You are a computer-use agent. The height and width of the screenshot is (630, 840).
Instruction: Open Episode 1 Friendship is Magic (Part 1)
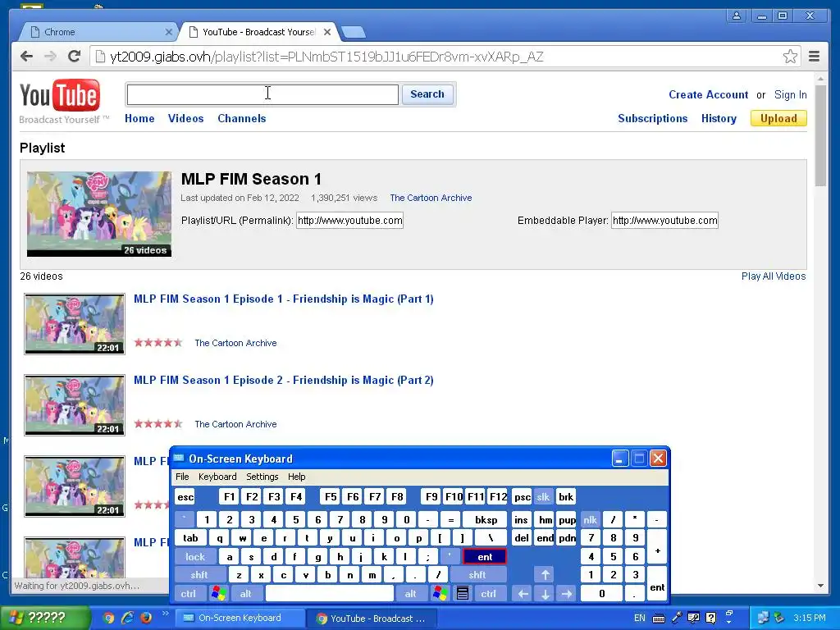pyautogui.click(x=283, y=299)
